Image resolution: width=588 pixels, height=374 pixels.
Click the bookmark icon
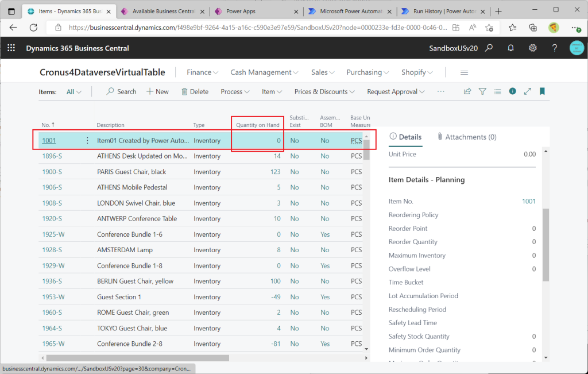542,91
